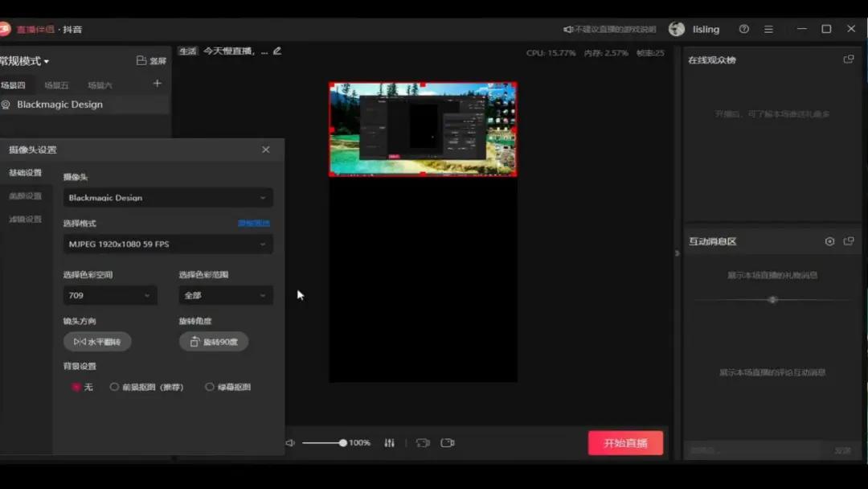The image size is (868, 489).
Task: Open the 摄像头 camera device dropdown
Action: pos(167,197)
